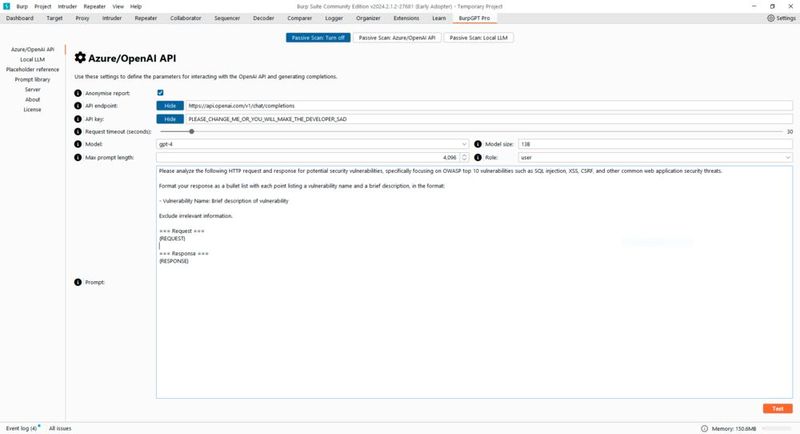Click the info icon beside API key
Screen dimensions: 800x434
(x=78, y=119)
